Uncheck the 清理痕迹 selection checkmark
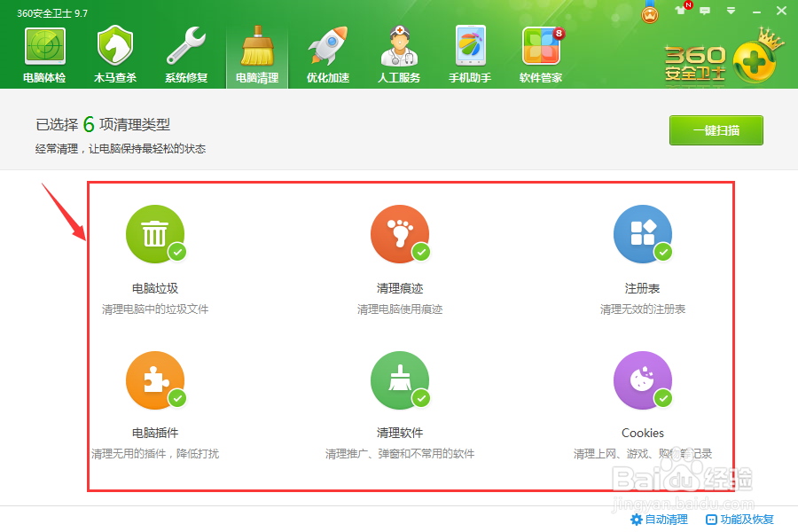The image size is (798, 532). [x=420, y=254]
